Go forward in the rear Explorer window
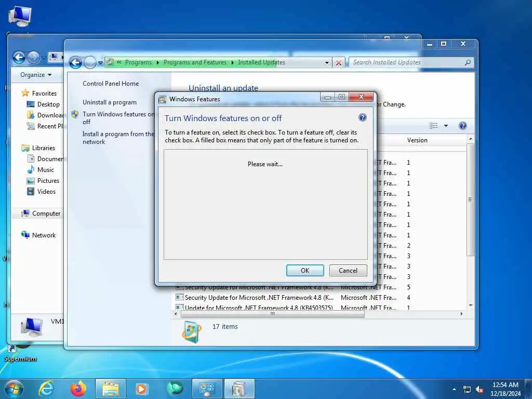The width and height of the screenshot is (532, 399). point(33,57)
